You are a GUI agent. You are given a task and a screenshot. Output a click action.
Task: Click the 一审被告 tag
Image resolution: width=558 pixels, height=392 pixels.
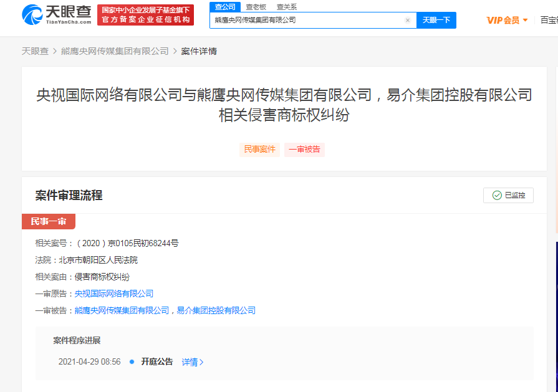click(x=305, y=150)
